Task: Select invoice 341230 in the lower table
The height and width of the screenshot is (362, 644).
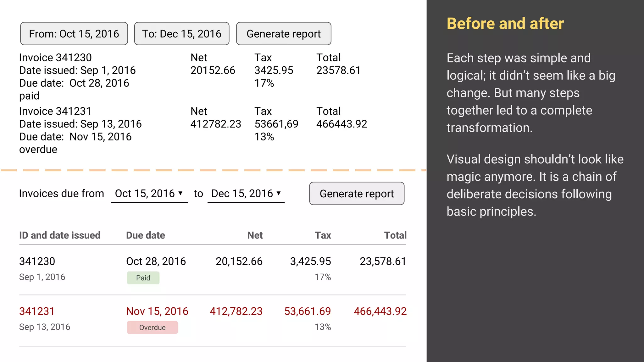Action: pos(37,261)
